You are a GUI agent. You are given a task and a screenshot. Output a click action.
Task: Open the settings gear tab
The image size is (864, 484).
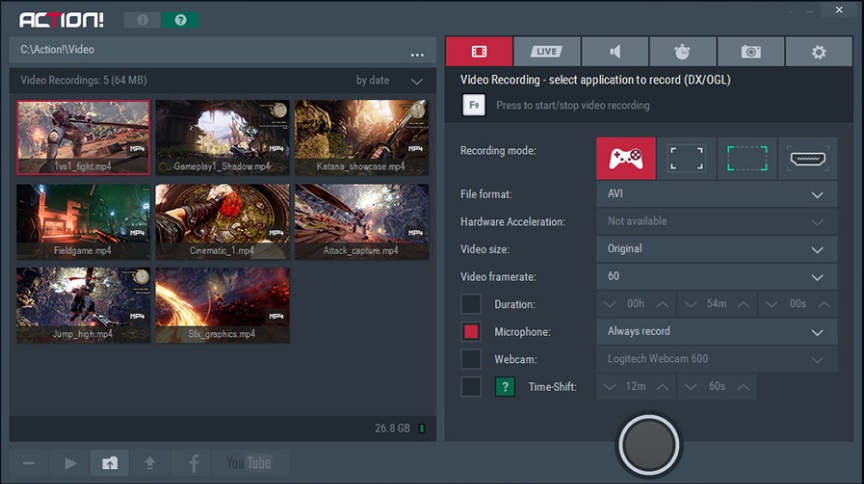[819, 52]
